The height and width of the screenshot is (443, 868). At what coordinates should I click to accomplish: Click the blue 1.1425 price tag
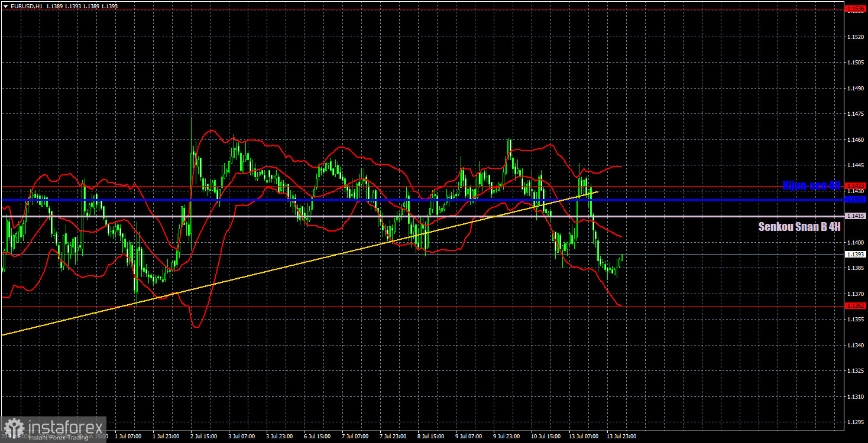click(856, 200)
